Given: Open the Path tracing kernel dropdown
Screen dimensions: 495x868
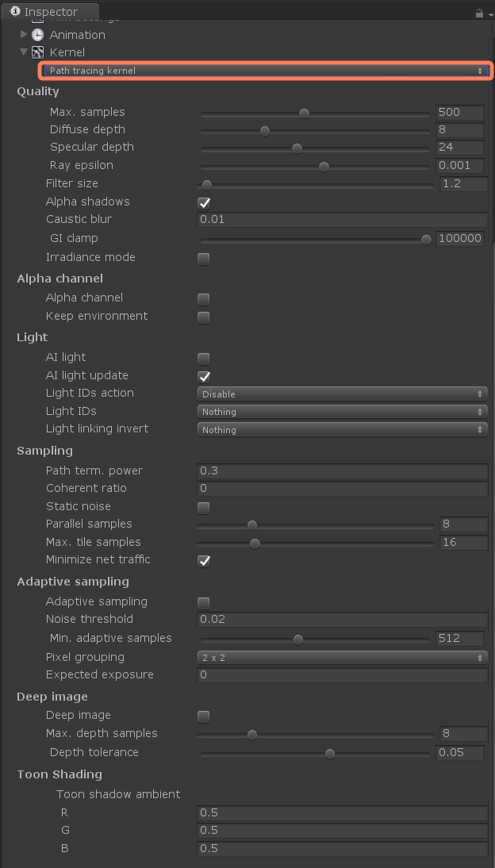Looking at the screenshot, I should (x=265, y=71).
